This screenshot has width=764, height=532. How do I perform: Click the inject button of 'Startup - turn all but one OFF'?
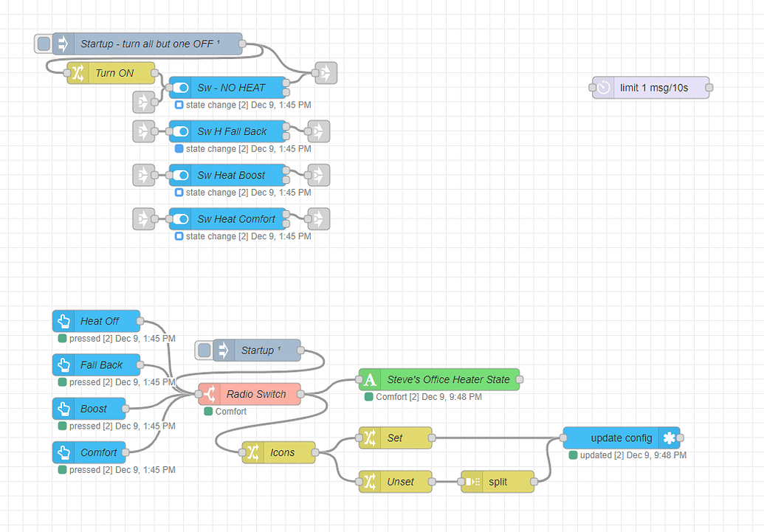[44, 44]
